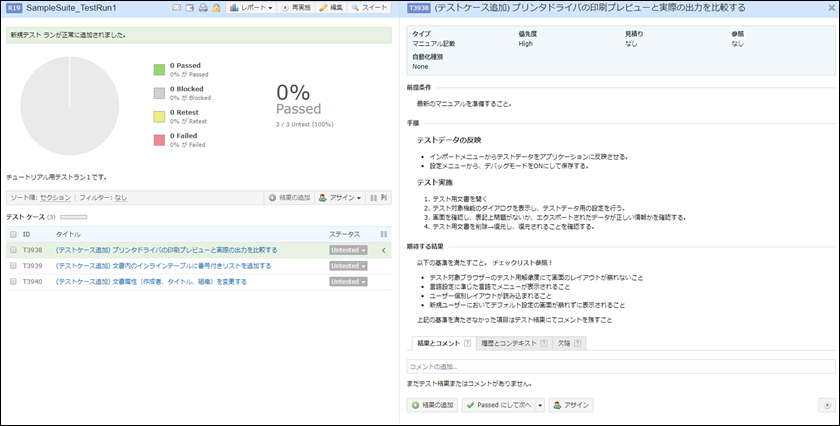The height and width of the screenshot is (426, 840).
Task: Click the 列 columns icon button
Action: point(379,198)
